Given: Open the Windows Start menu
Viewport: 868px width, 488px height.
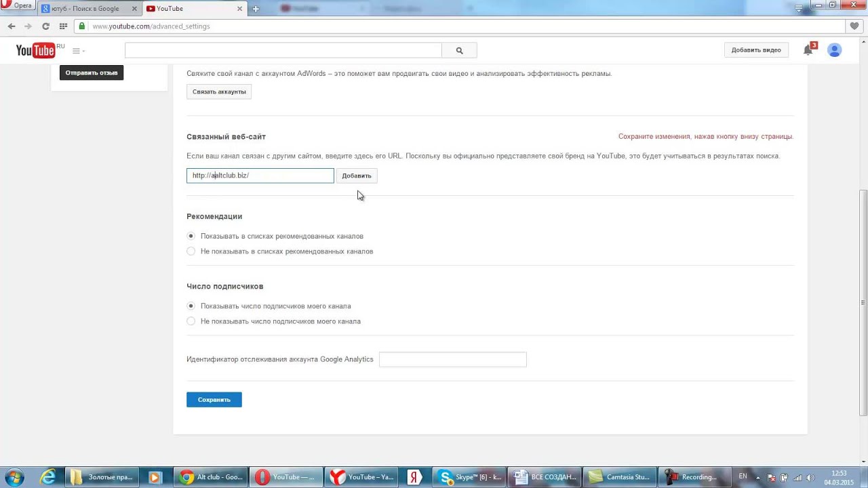Looking at the screenshot, I should [15, 477].
